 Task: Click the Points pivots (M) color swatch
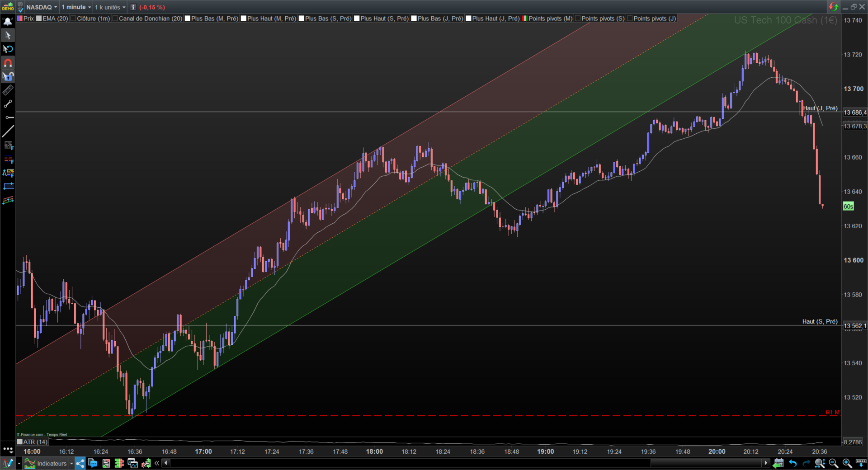[525, 19]
